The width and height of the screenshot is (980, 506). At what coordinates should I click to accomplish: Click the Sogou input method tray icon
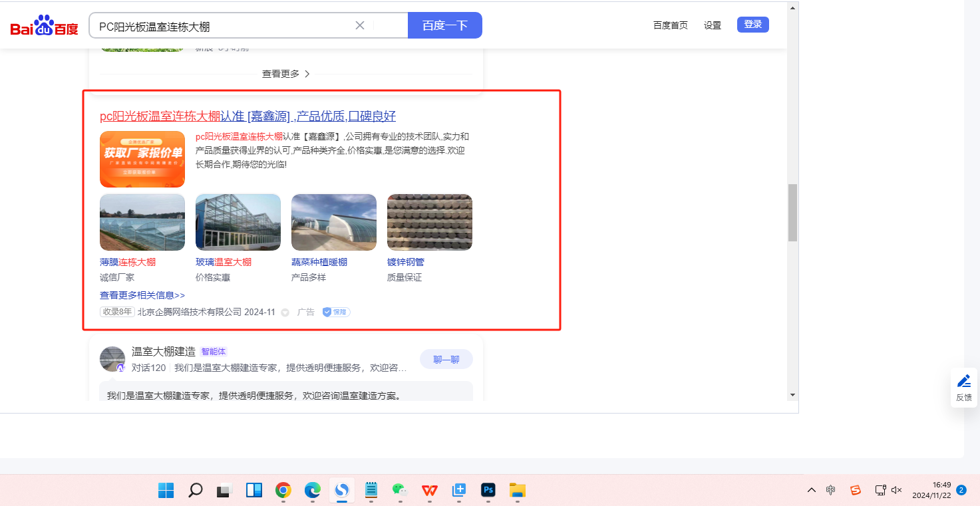pos(856,490)
